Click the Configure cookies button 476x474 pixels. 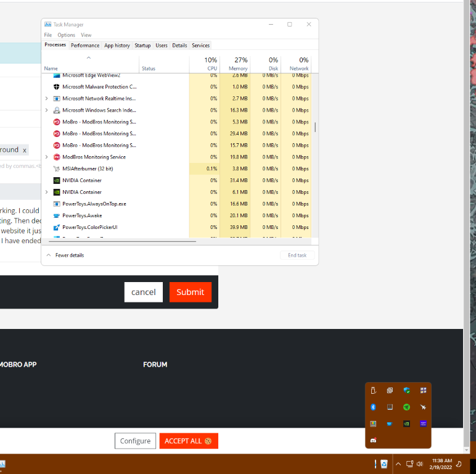click(x=135, y=441)
